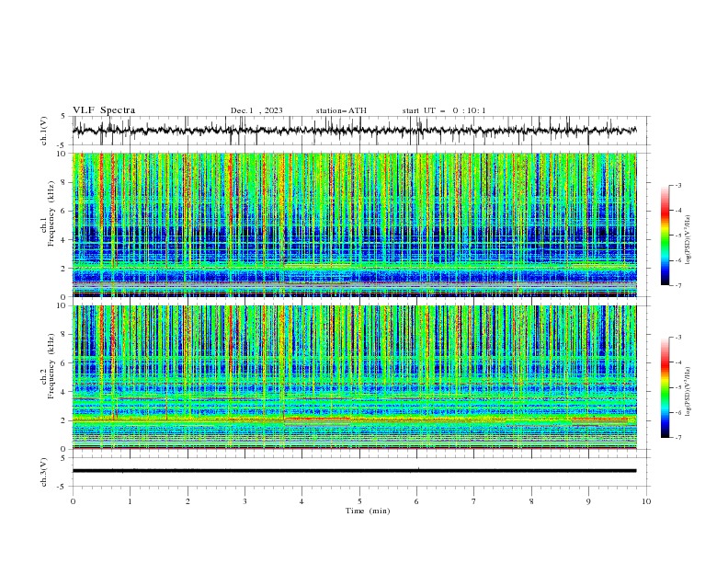
Task: Click the lower PSD color scale bar
Action: (x=665, y=387)
